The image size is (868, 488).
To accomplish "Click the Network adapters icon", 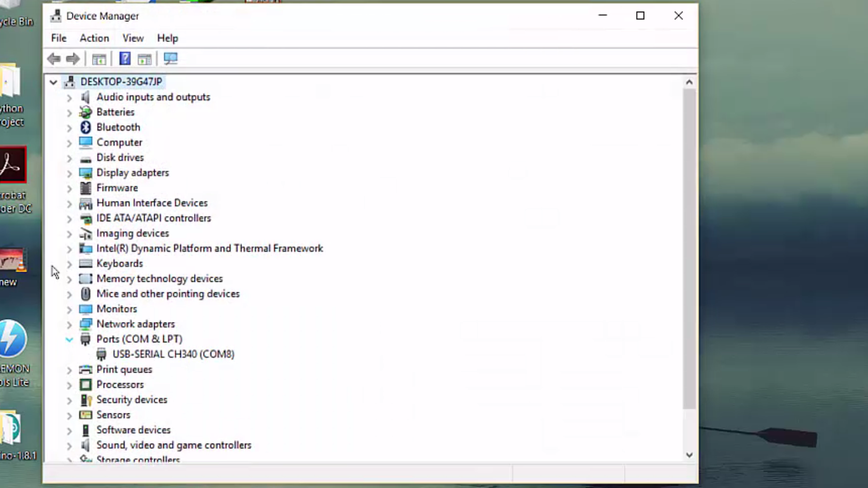I will [x=85, y=324].
